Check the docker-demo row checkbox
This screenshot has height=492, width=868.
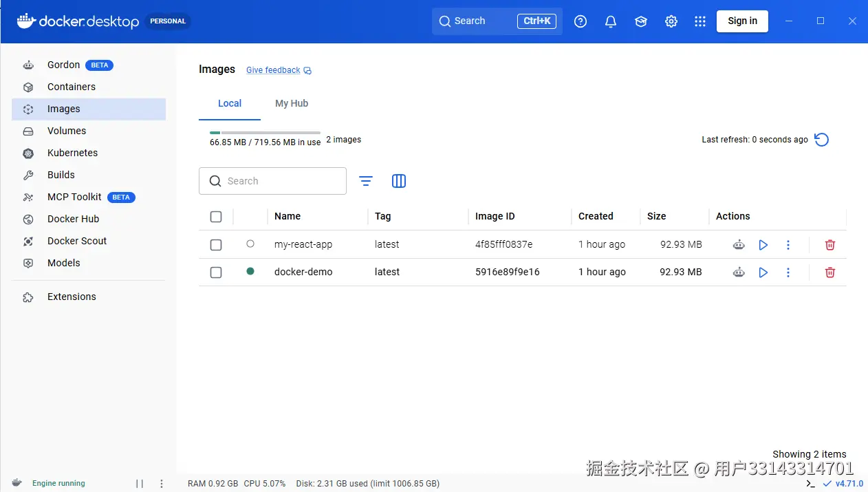click(216, 272)
